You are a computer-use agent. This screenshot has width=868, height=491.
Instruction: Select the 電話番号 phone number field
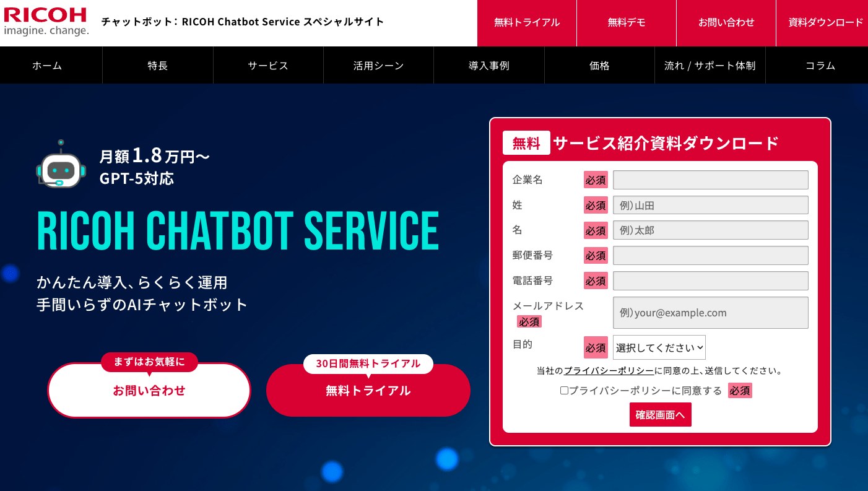[x=710, y=280]
